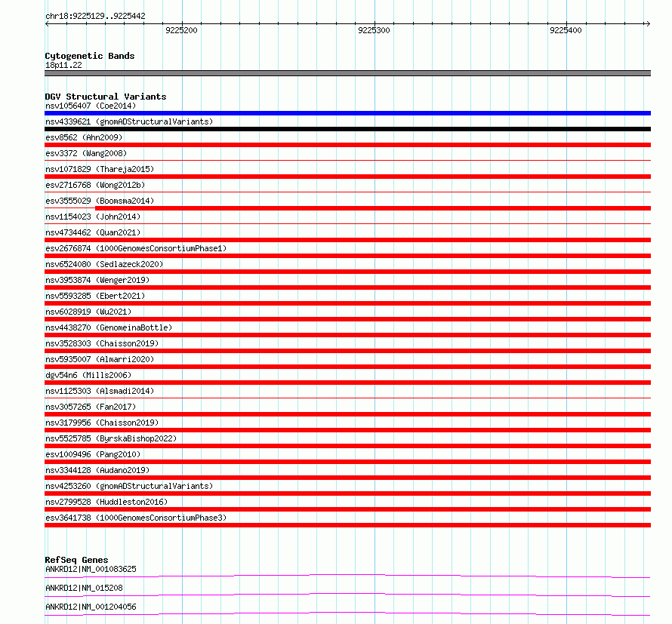Screen dimensions: 672x624
Task: Click nsv3953874 (Wenger2019) label
Action: 97,280
